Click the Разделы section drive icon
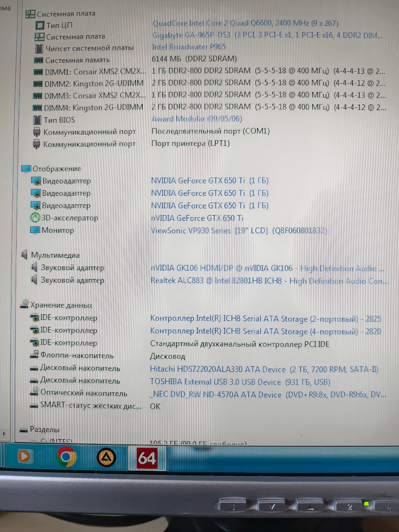This screenshot has height=532, width=399. point(23,430)
